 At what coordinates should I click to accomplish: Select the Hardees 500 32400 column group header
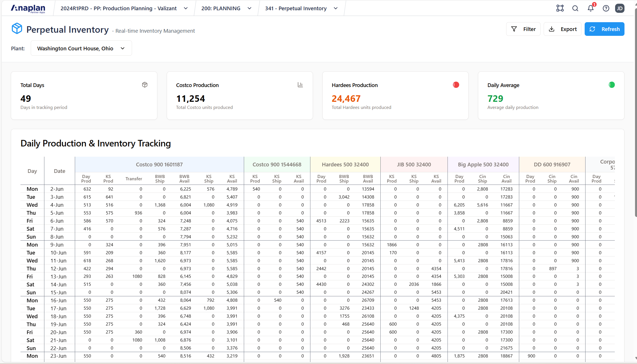[x=345, y=164]
